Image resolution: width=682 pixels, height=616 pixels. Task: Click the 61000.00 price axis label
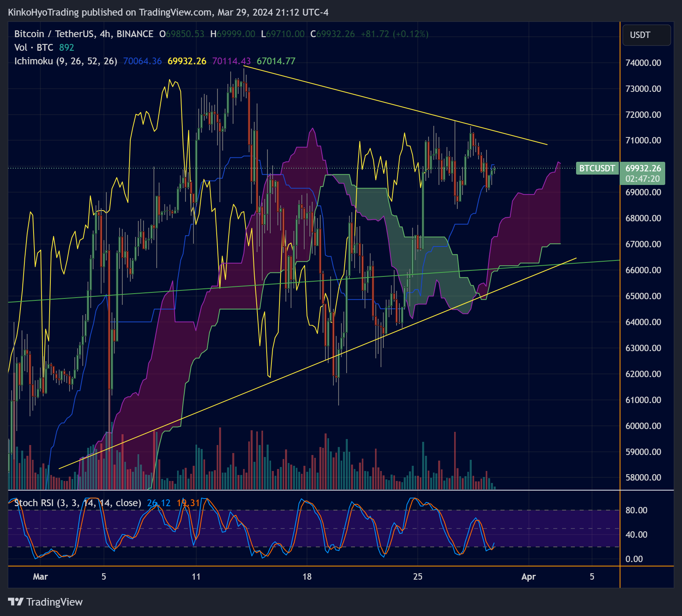tap(643, 400)
